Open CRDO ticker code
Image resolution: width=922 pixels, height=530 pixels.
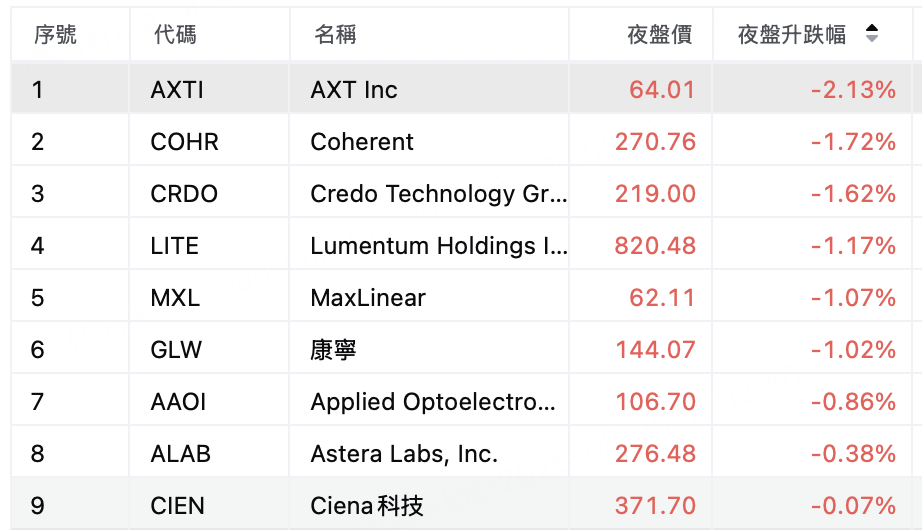coord(184,194)
